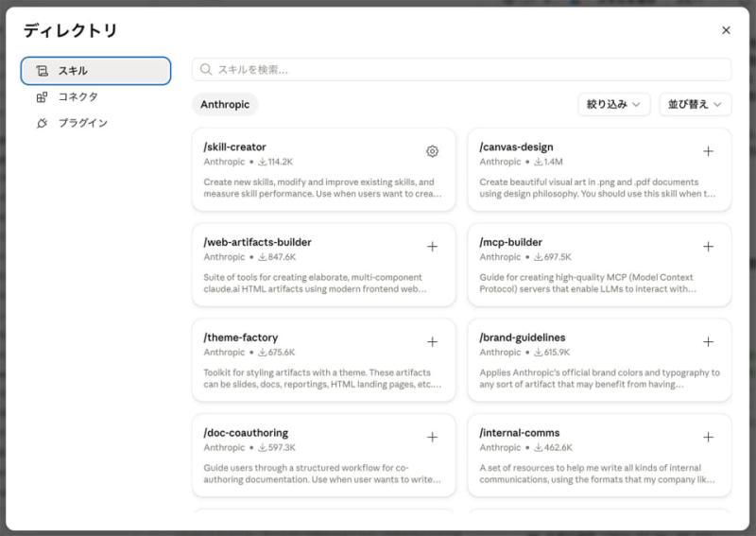This screenshot has height=536, width=756.
Task: Open settings gear for skill-creator
Action: click(x=432, y=151)
